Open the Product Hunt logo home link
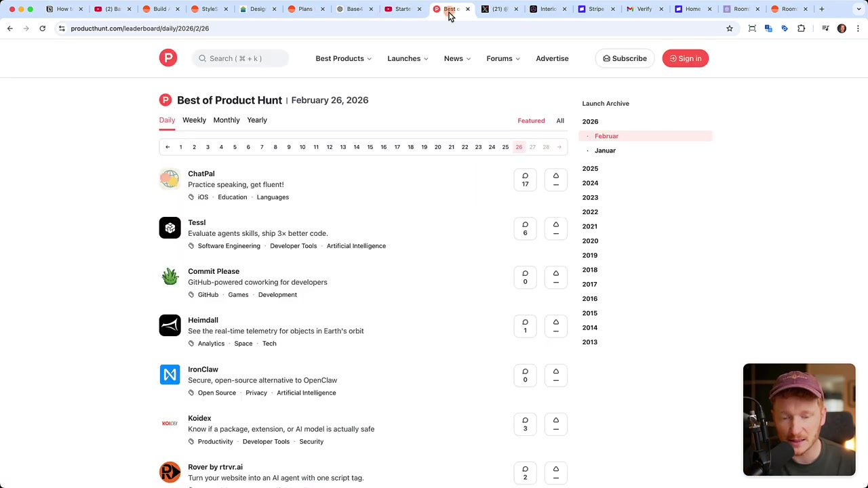868x488 pixels. click(x=168, y=58)
